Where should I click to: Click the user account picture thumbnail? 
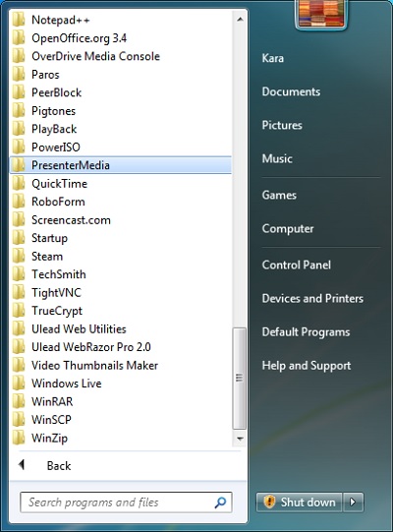click(321, 14)
